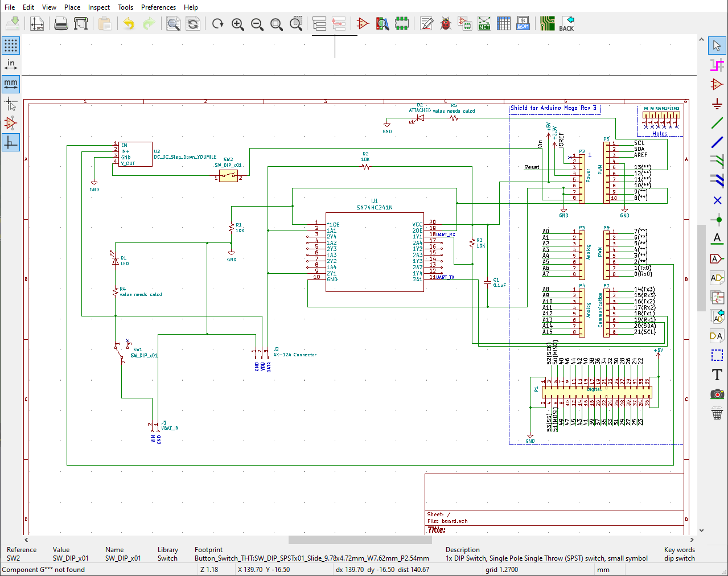Screen dimensions: 728x576
Task: Open the Inspect menu
Action: (99, 7)
